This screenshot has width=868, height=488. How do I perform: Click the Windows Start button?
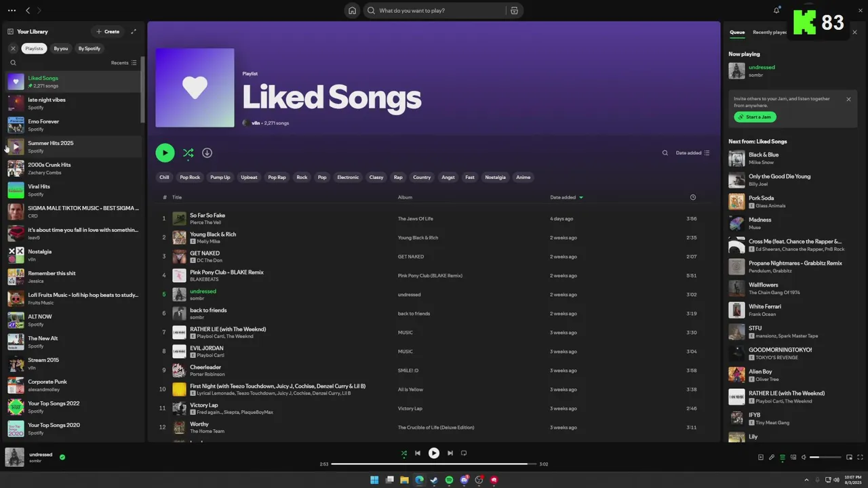(374, 480)
